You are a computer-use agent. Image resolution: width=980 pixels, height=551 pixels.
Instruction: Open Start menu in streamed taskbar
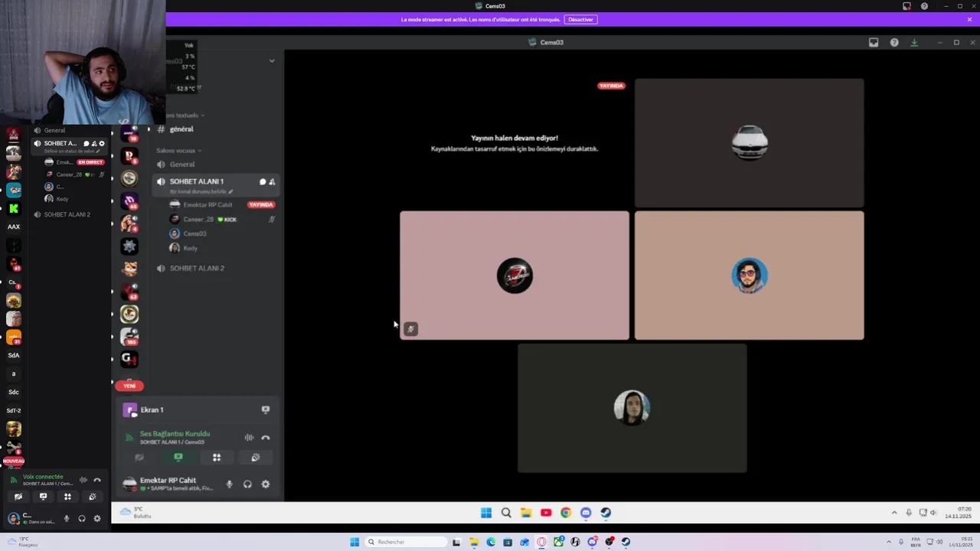point(486,513)
